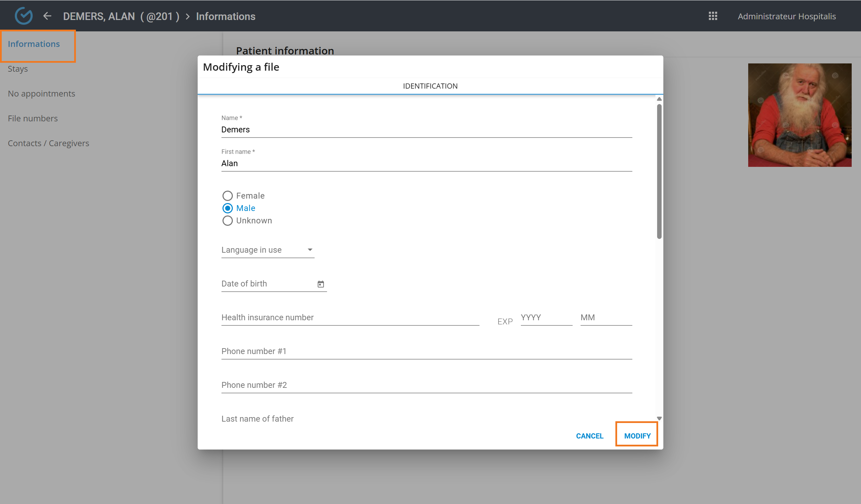861x504 pixels.
Task: Select the Female radio button
Action: point(227,196)
